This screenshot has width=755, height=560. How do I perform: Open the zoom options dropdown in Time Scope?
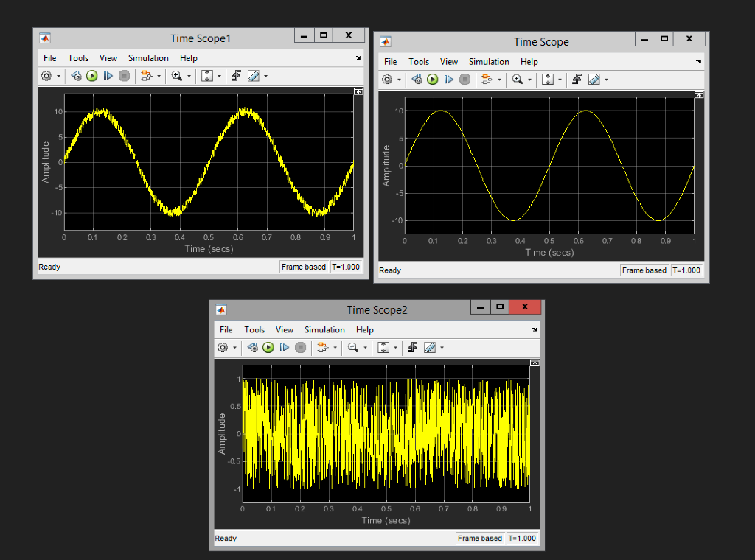click(x=529, y=79)
